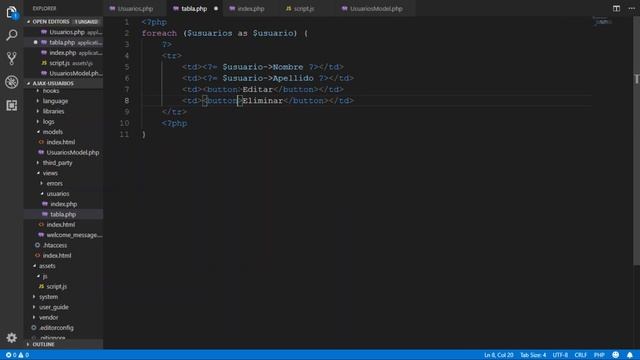
Task: Expand the errors folder
Action: point(63,183)
